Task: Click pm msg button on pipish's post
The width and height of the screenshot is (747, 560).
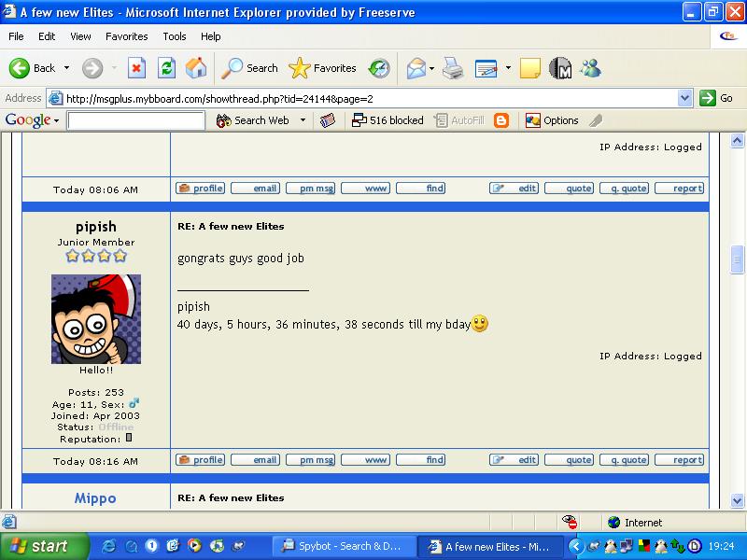Action: [x=311, y=460]
